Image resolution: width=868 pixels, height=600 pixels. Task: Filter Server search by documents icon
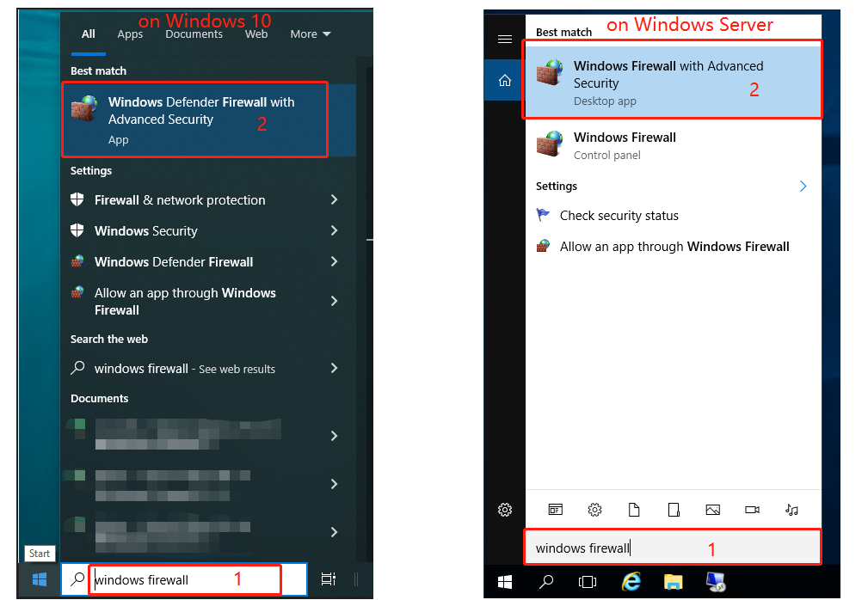[634, 510]
